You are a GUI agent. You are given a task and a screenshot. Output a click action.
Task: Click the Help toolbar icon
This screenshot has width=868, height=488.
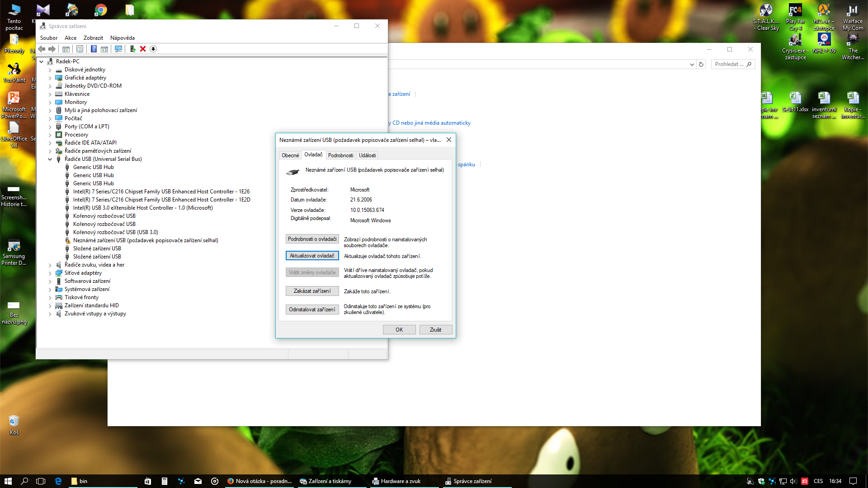[94, 49]
